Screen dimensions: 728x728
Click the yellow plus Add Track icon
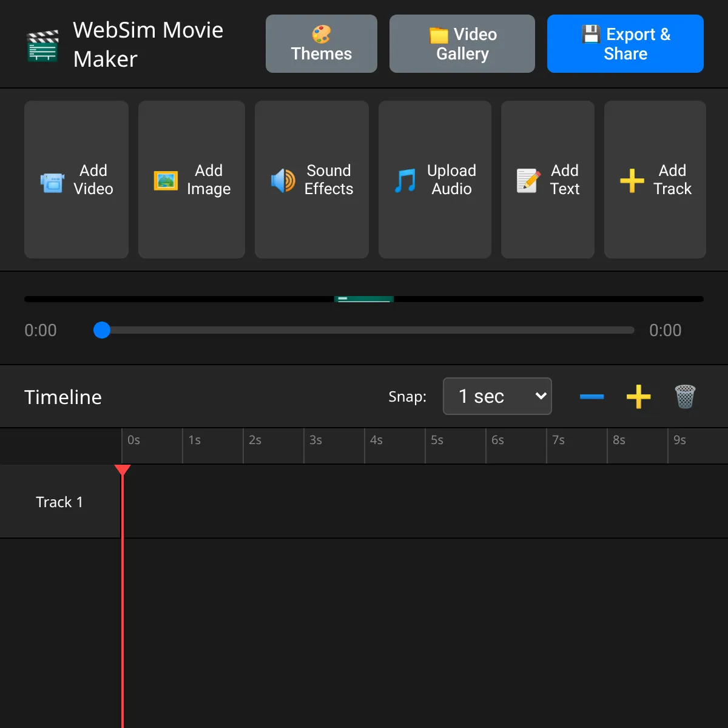(632, 181)
